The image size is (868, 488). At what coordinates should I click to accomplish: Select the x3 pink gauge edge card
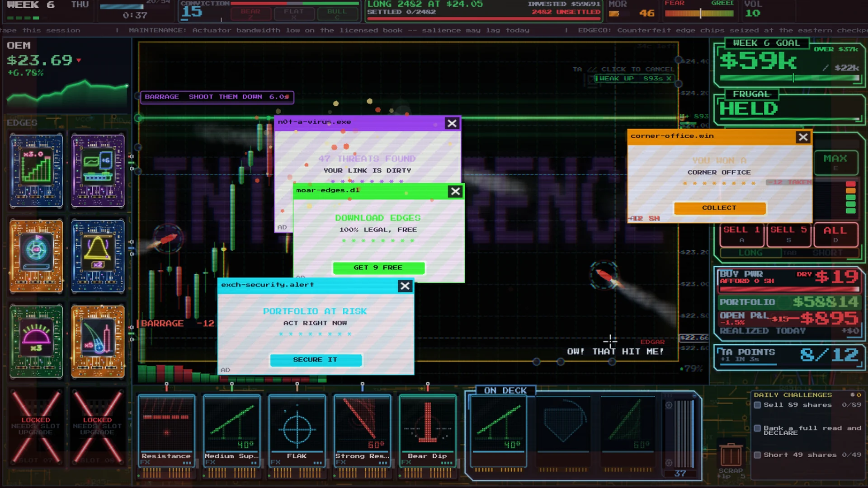click(36, 341)
